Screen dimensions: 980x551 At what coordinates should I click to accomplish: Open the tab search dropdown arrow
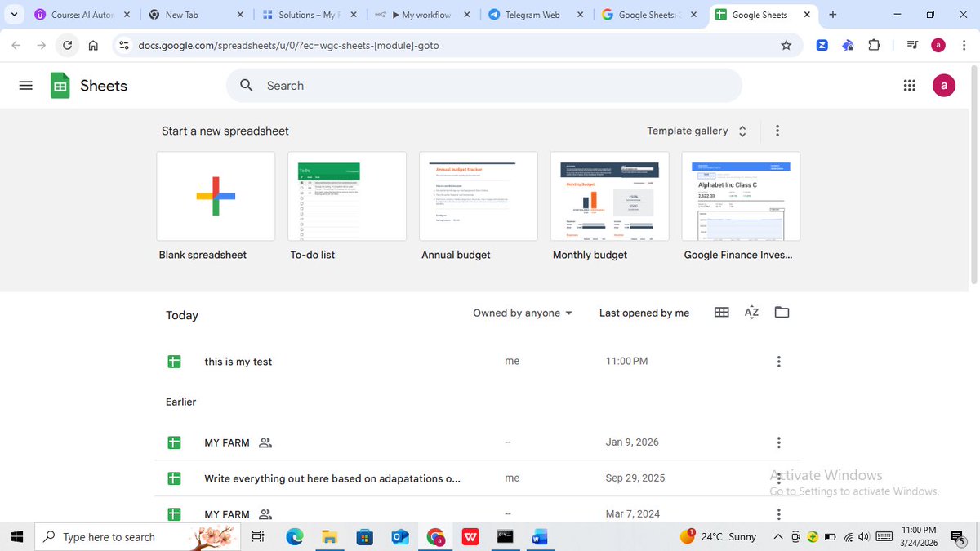(x=15, y=15)
